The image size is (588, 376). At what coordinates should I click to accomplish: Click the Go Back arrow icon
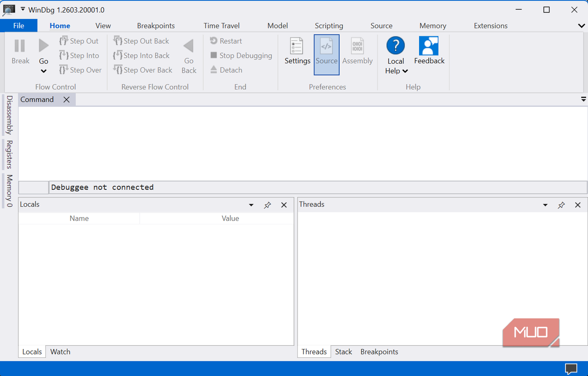pyautogui.click(x=188, y=46)
